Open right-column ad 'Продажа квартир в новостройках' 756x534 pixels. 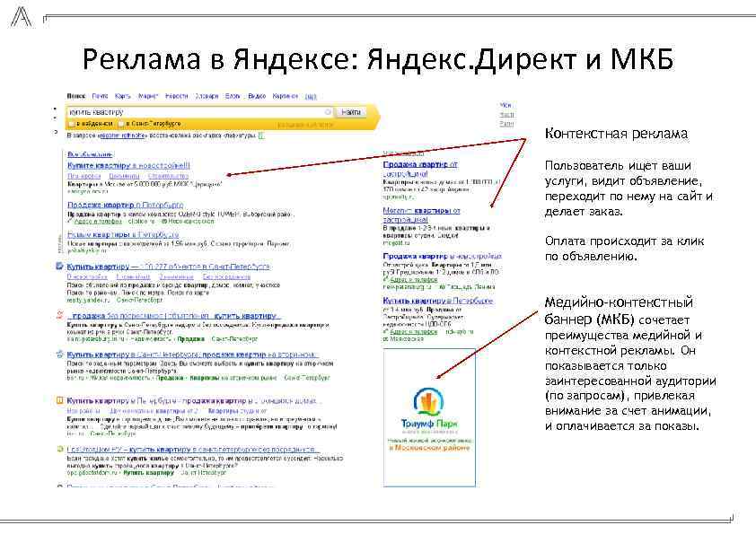pos(442,256)
